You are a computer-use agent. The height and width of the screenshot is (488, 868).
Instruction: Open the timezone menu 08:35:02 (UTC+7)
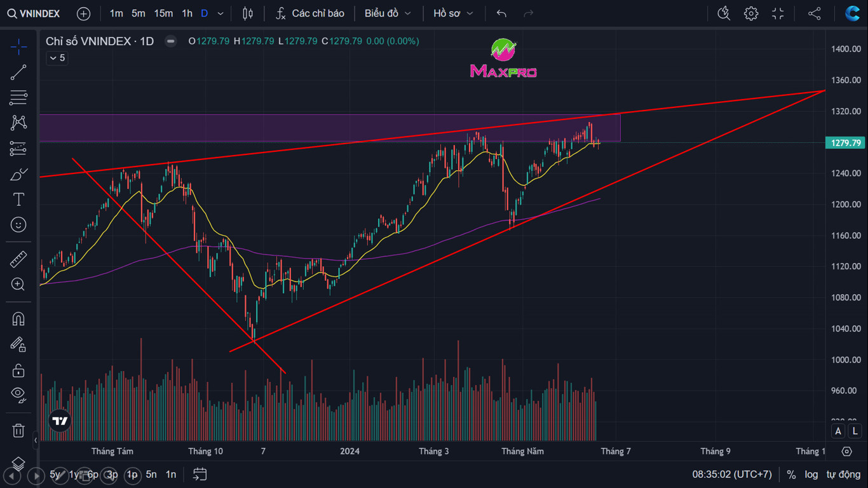[732, 474]
